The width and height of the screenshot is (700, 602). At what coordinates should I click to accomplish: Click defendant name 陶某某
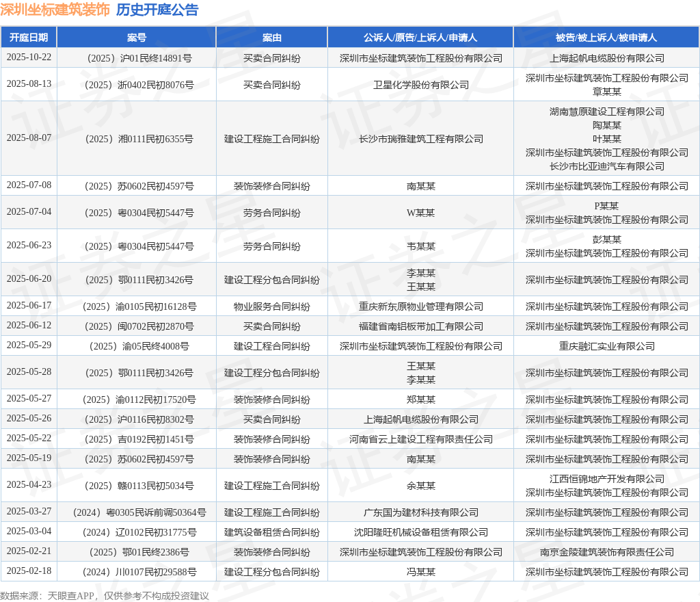pyautogui.click(x=607, y=125)
